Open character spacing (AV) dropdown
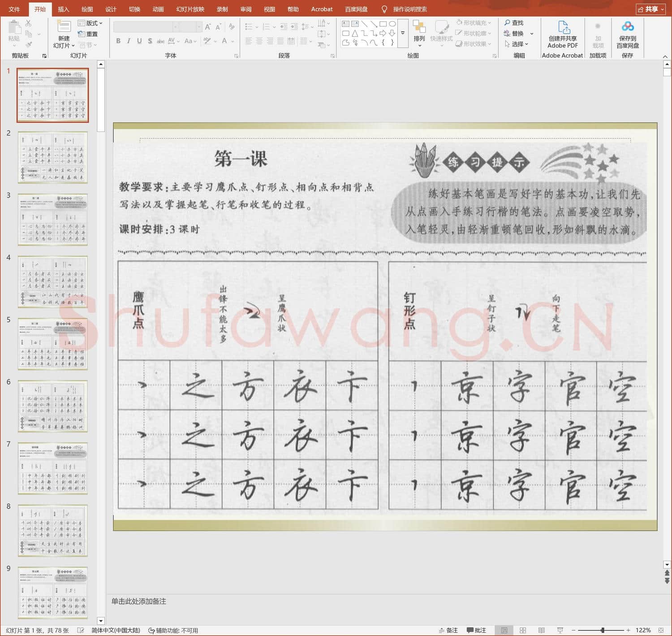This screenshot has height=636, width=672. click(173, 41)
